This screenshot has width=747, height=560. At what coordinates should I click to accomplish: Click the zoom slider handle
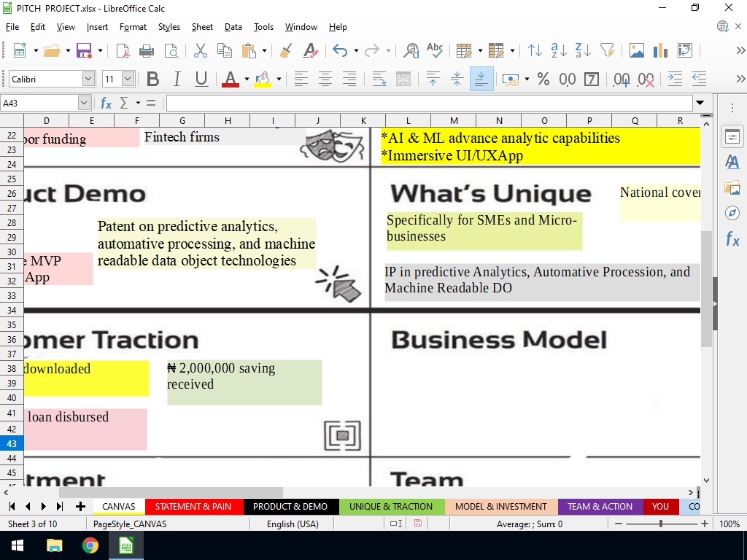pyautogui.click(x=661, y=524)
